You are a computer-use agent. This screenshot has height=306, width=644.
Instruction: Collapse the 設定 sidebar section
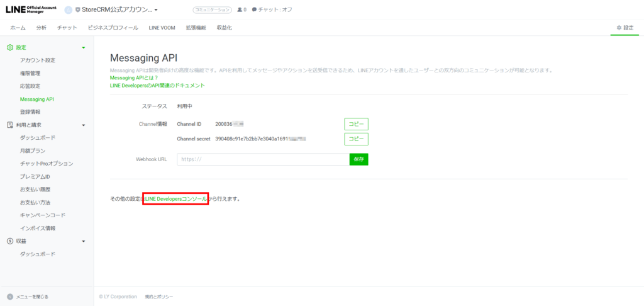[84, 48]
